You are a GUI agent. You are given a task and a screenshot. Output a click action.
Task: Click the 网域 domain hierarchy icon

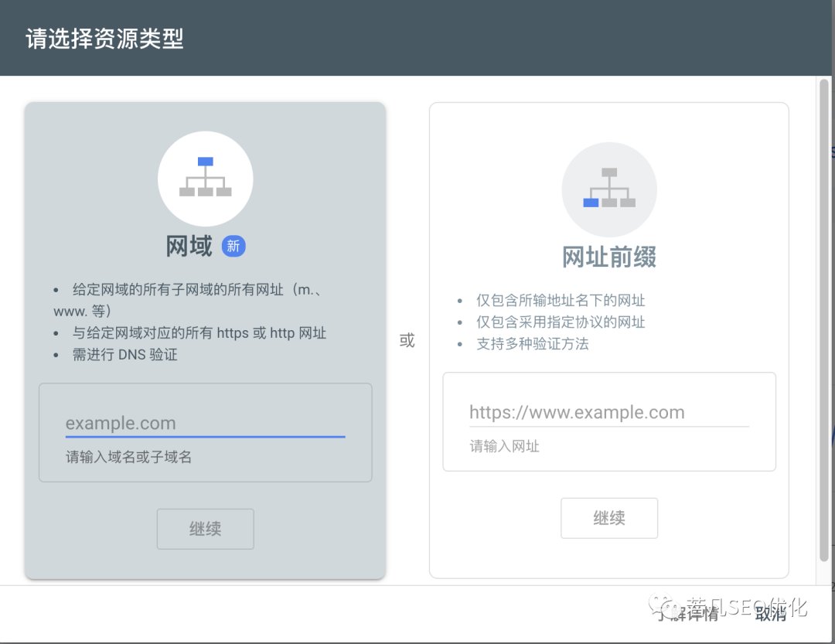tap(205, 179)
